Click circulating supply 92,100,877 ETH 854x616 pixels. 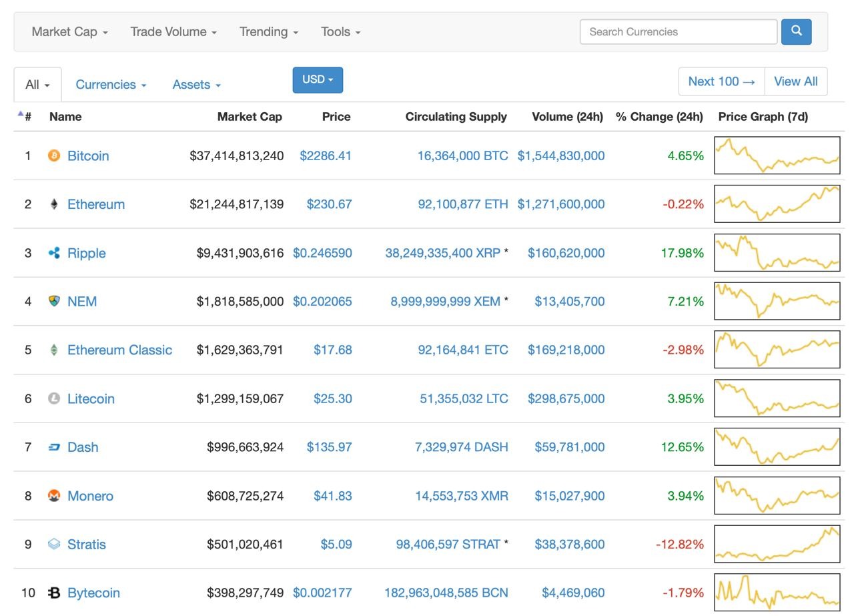coord(463,204)
